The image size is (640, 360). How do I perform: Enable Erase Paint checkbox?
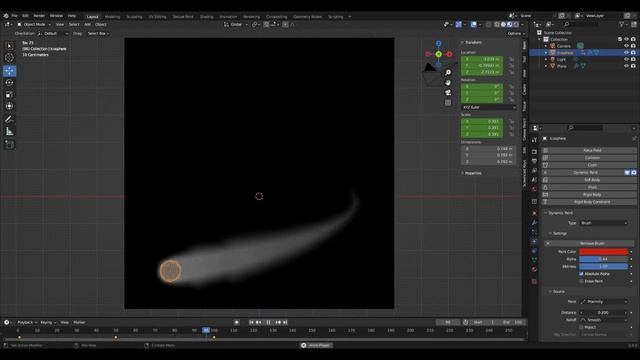click(x=581, y=281)
